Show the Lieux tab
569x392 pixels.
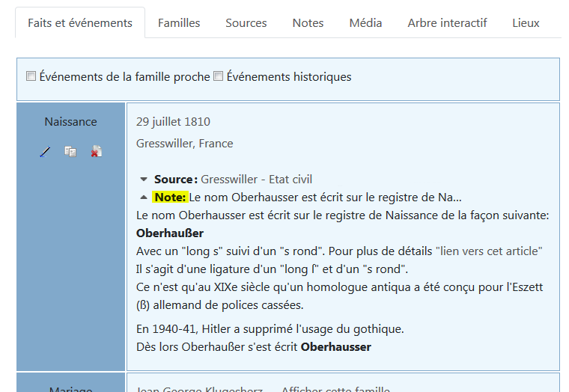526,23
